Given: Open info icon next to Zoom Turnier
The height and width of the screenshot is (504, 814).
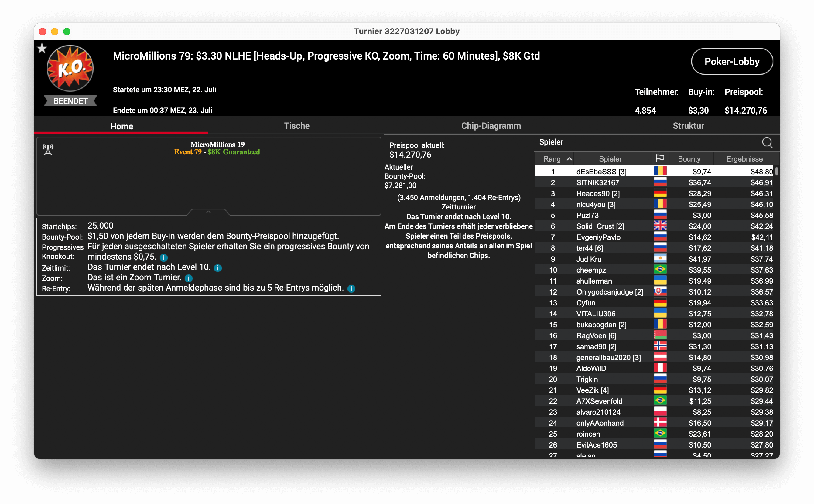Looking at the screenshot, I should pyautogui.click(x=188, y=278).
